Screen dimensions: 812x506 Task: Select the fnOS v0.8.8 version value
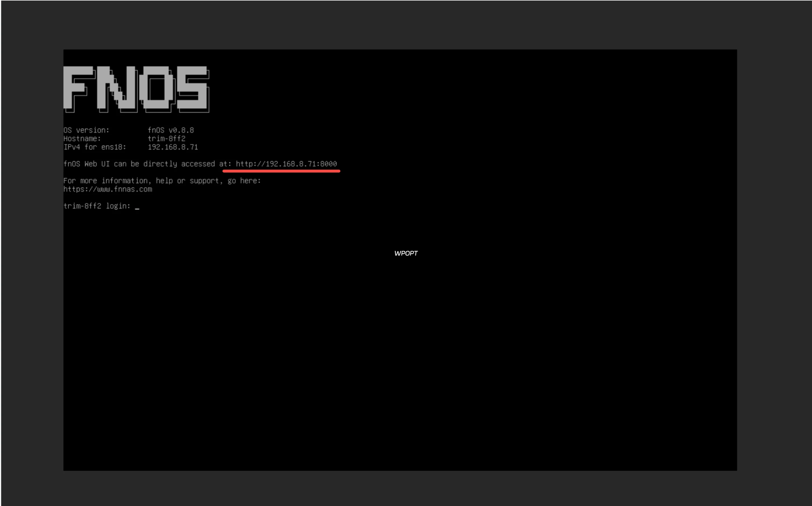(171, 130)
